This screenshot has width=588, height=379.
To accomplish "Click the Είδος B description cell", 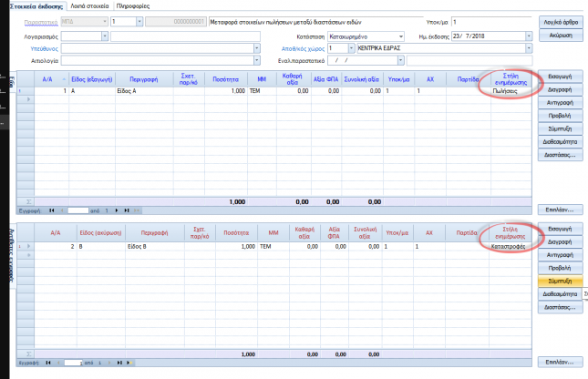I will (155, 246).
